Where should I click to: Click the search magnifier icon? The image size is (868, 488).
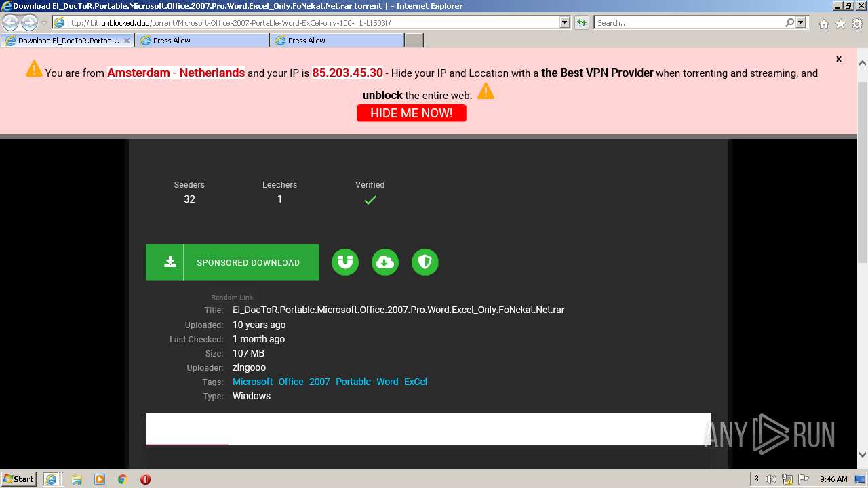789,22
